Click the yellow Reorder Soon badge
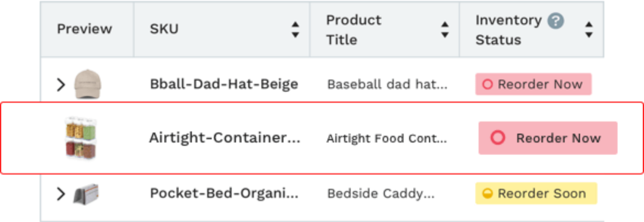 [535, 193]
